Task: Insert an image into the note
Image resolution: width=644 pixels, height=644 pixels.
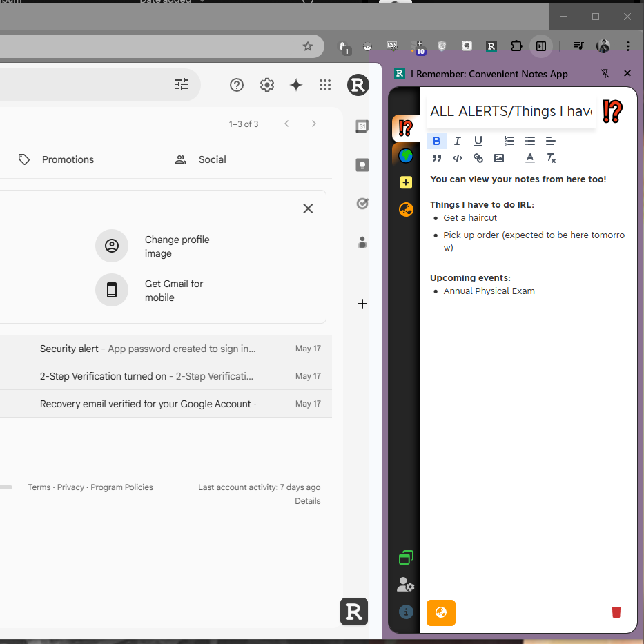Action: 499,158
